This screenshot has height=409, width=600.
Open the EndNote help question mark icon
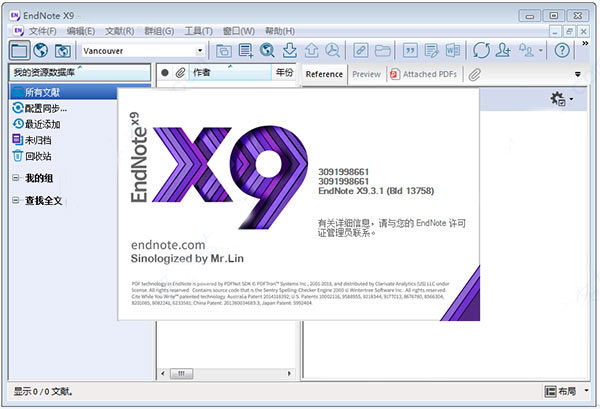pos(563,50)
